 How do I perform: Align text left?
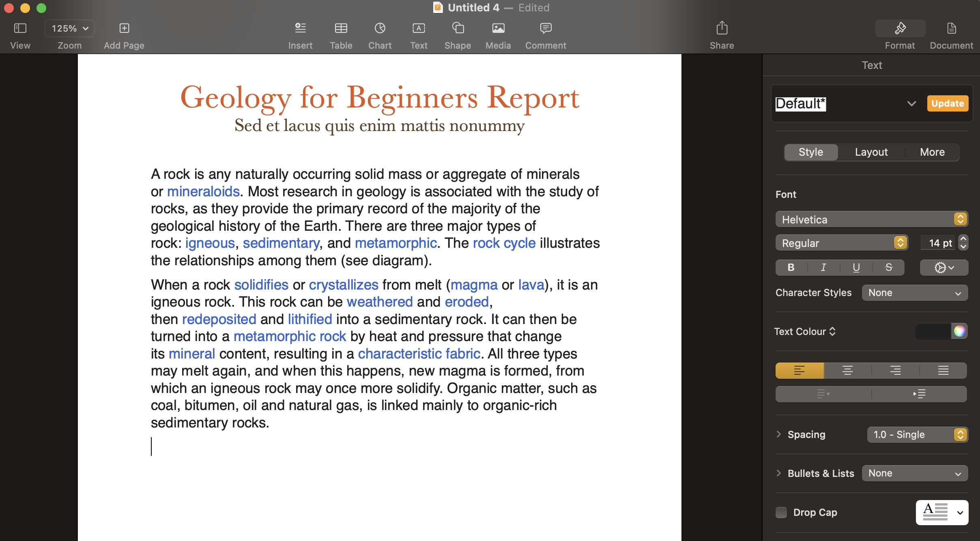(799, 371)
